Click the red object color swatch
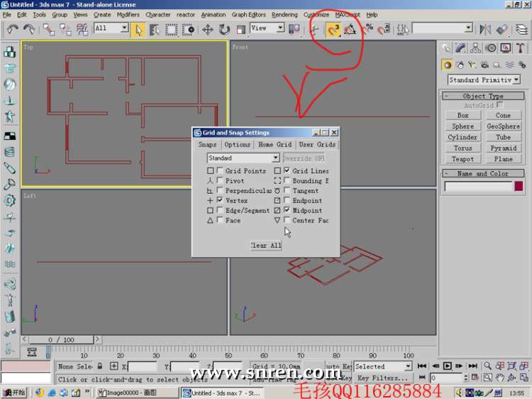 pyautogui.click(x=519, y=186)
